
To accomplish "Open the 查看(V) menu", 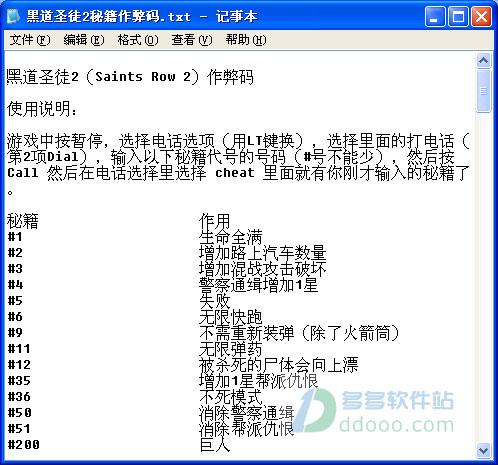I will (x=192, y=40).
